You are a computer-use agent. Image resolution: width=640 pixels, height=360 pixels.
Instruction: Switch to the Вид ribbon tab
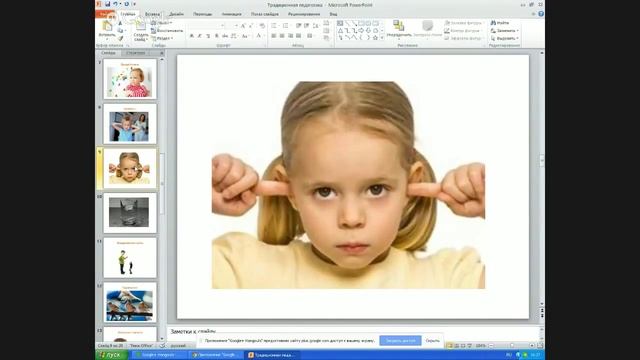pyautogui.click(x=333, y=14)
